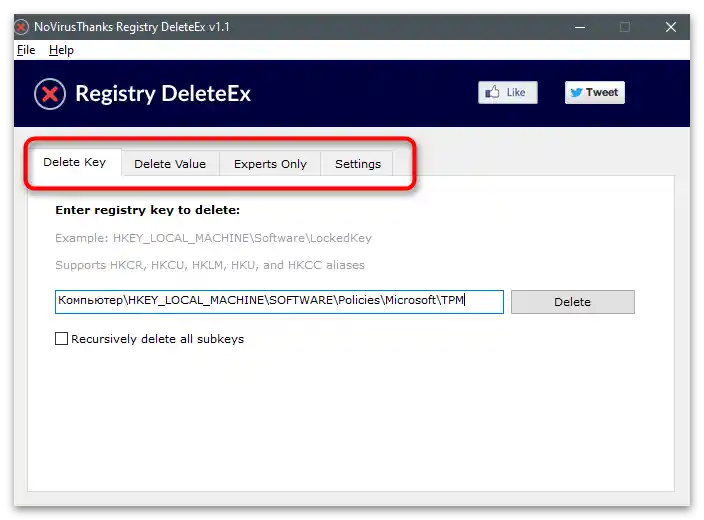Click the Registry DeleteEx banner title
Screen dimensions: 704x520
(163, 94)
